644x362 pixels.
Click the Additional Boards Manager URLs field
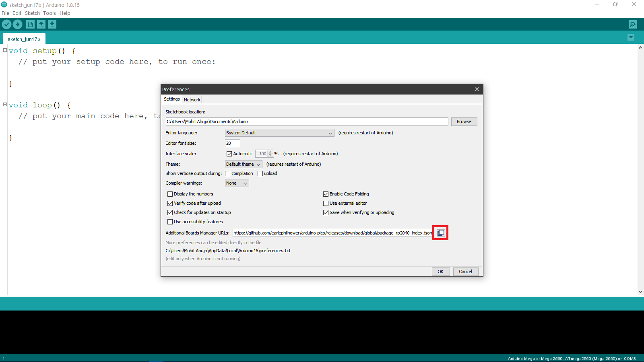tap(332, 233)
